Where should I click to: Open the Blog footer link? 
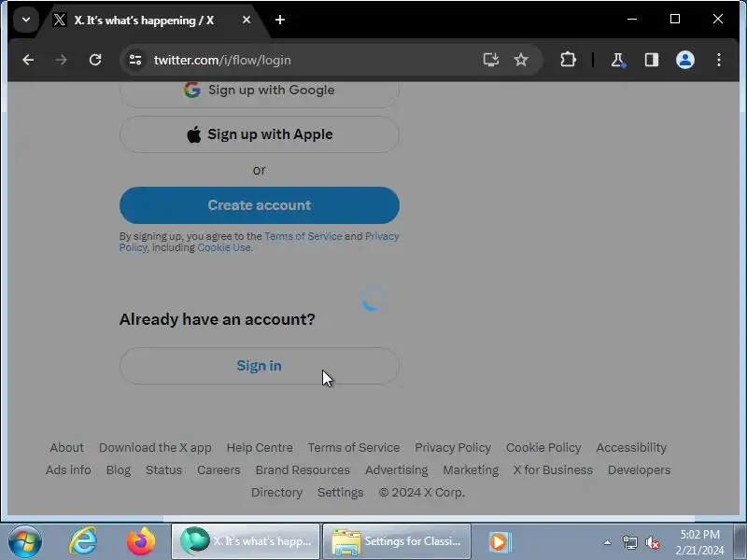pos(119,470)
